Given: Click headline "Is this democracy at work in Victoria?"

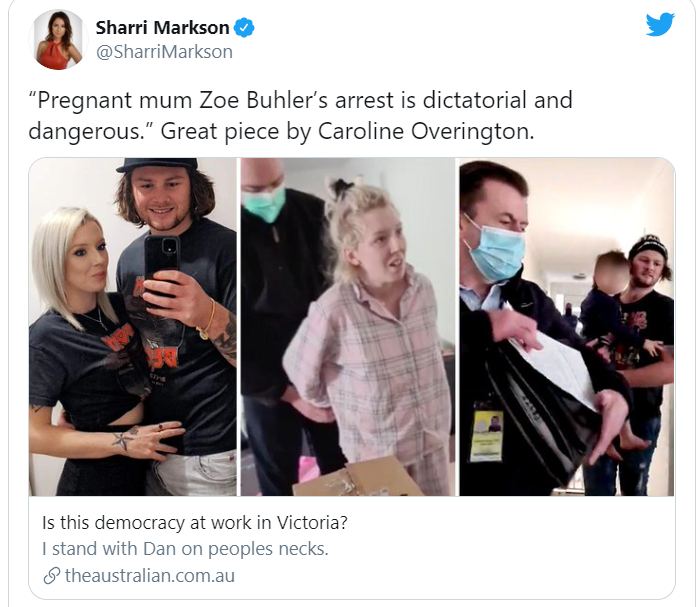Looking at the screenshot, I should coord(195,522).
